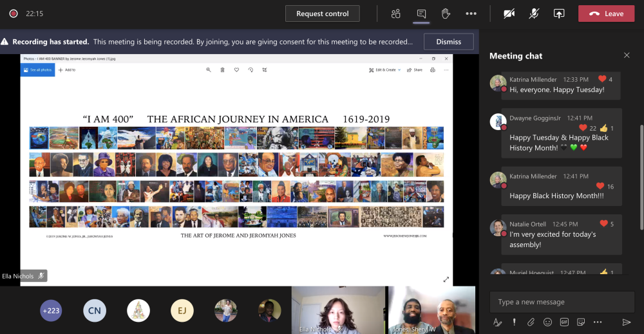Click the favorite heart icon in Photos toolbar
This screenshot has height=334, width=644.
click(236, 70)
